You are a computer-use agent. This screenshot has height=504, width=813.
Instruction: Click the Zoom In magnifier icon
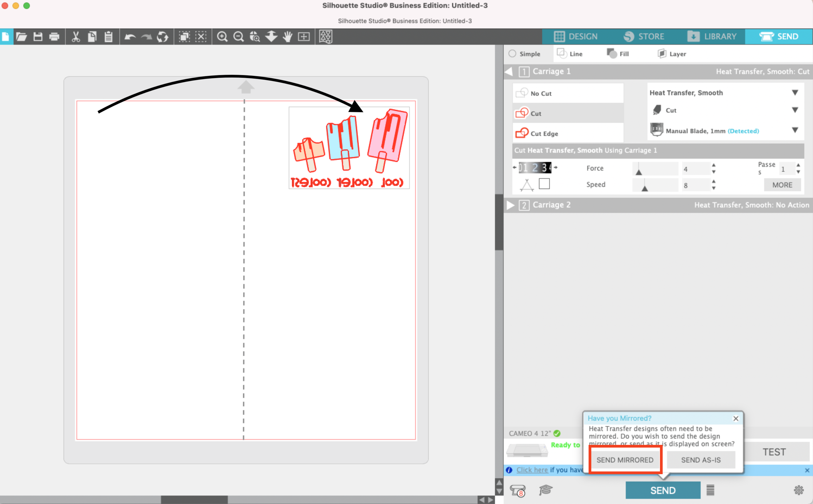pos(222,37)
